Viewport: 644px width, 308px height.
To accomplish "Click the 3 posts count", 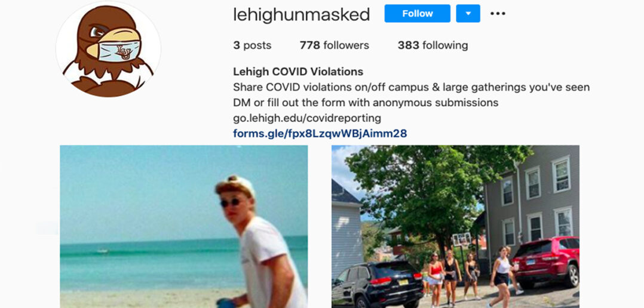I will [252, 45].
